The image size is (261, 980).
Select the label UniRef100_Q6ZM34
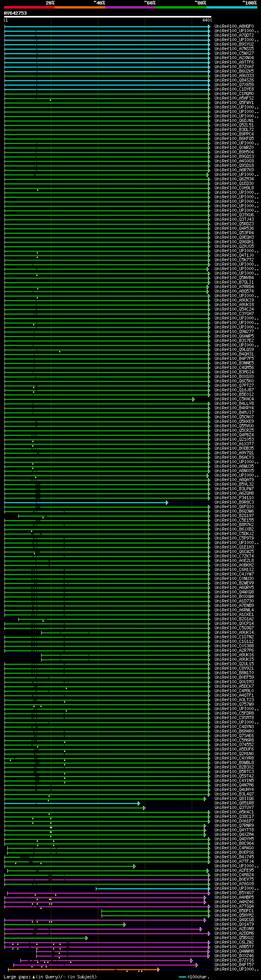click(234, 179)
